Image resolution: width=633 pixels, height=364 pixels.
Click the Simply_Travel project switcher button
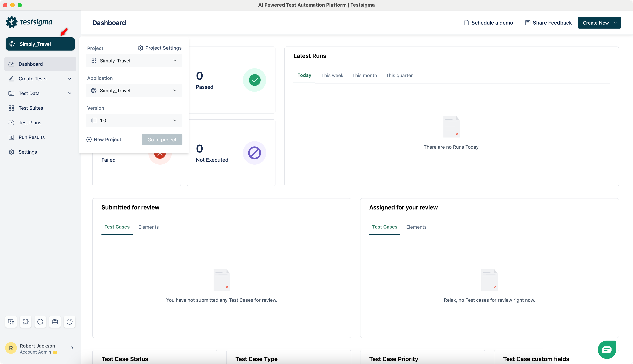[x=40, y=44]
